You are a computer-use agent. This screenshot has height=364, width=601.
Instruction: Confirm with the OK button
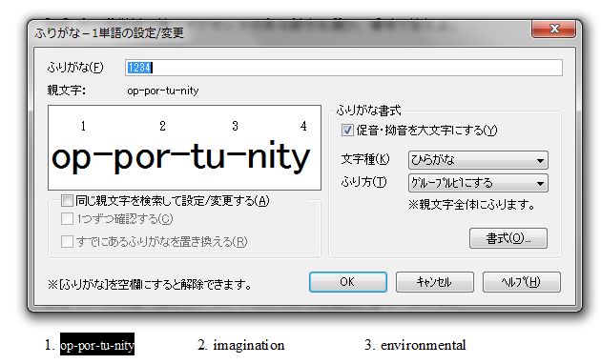point(347,282)
